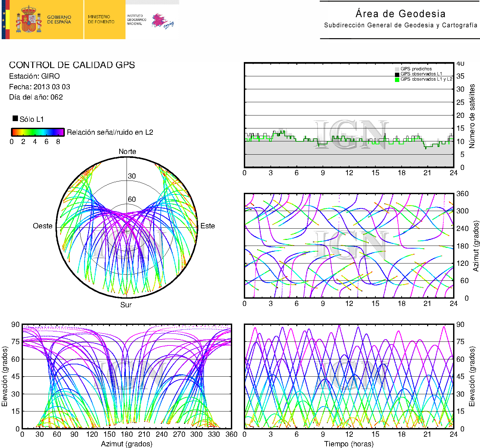This screenshot has width=480, height=448.
Task: Click the Fecha: 2013 03 03 text
Action: (x=40, y=87)
